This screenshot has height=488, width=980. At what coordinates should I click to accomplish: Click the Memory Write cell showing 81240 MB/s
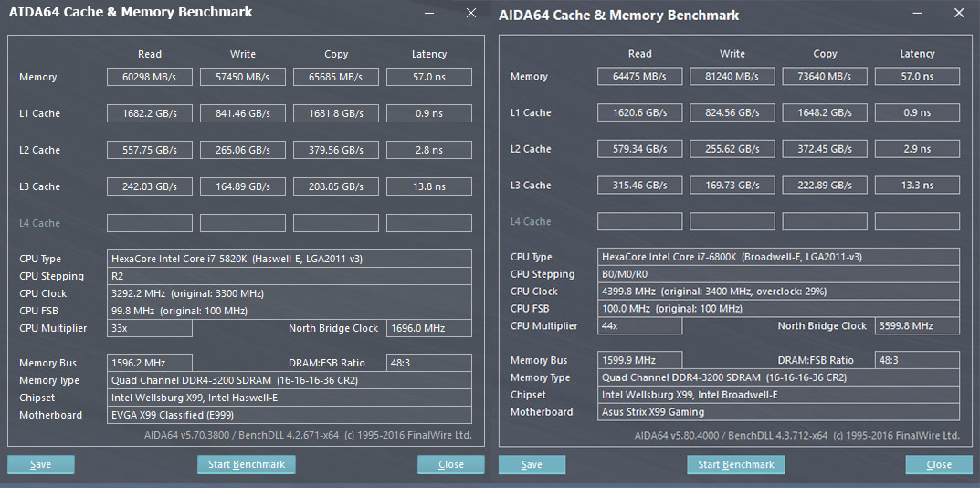pyautogui.click(x=732, y=77)
